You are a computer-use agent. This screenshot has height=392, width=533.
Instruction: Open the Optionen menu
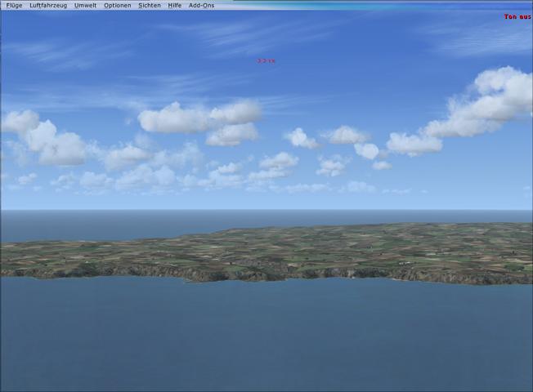coord(117,5)
